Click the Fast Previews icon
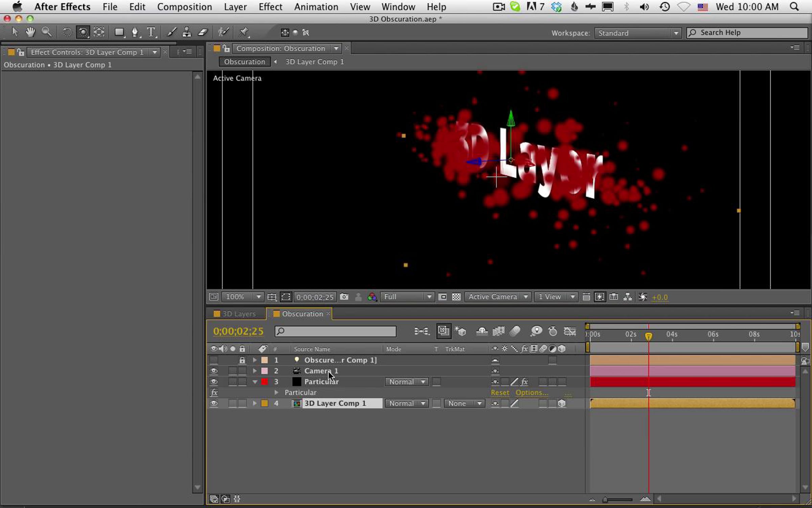This screenshot has width=812, height=508. tap(600, 297)
